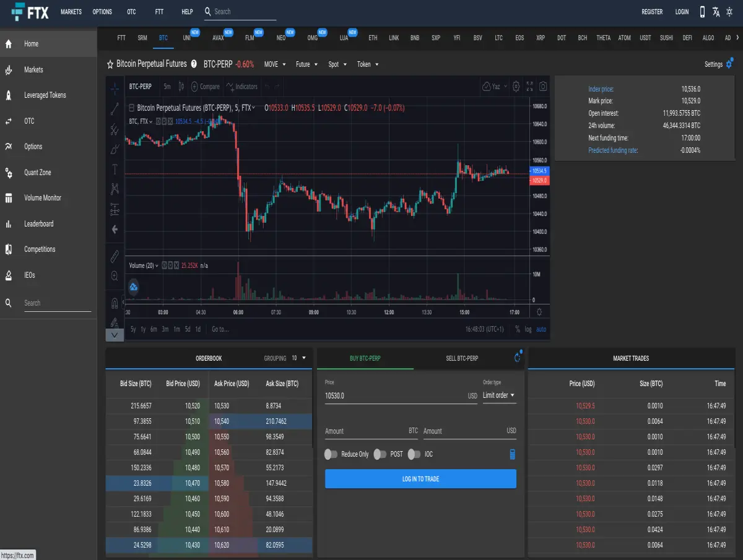Open the axis settings gear on time scale
Screen dimensions: 743x560
click(539, 312)
